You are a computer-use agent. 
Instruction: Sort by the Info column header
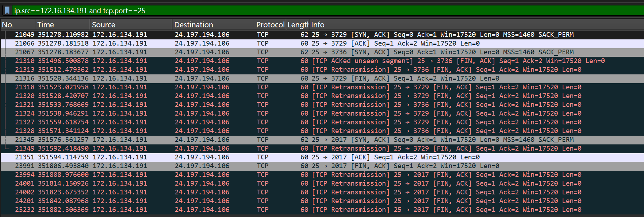(476, 25)
